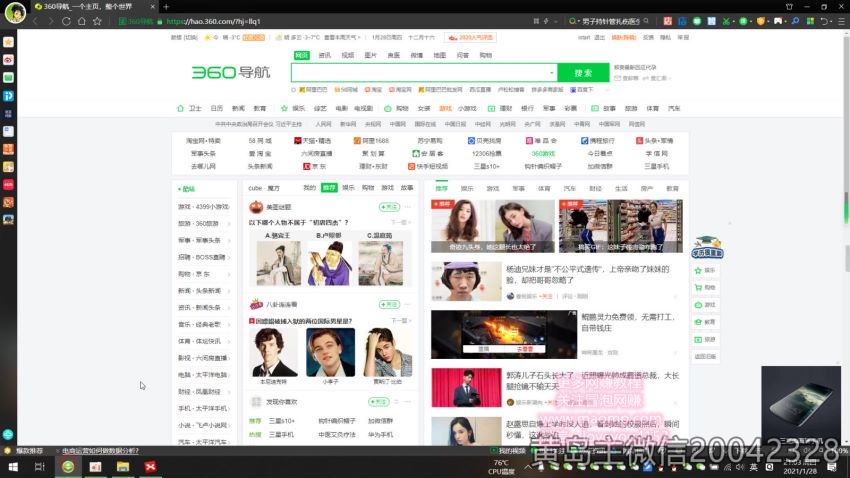The image size is (850, 478).
Task: Open the 12306抢票 link
Action: [x=487, y=154]
